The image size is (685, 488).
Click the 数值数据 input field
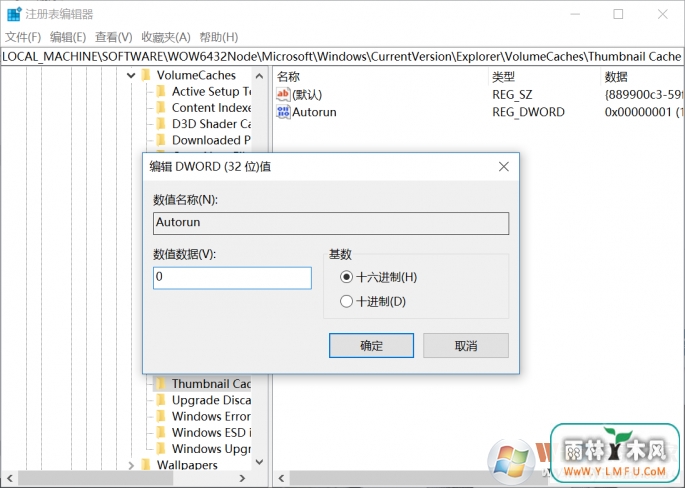[x=232, y=278]
